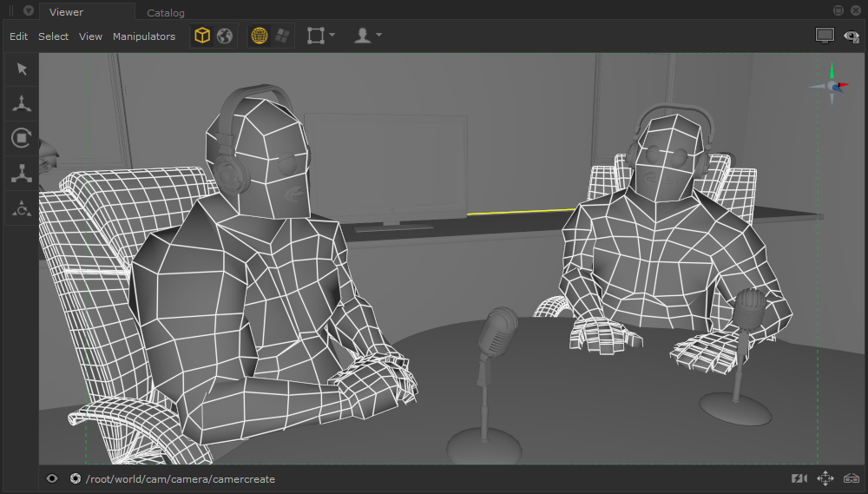Click the XYZ axis orientation gizmo
The height and width of the screenshot is (494, 868).
coord(833,84)
